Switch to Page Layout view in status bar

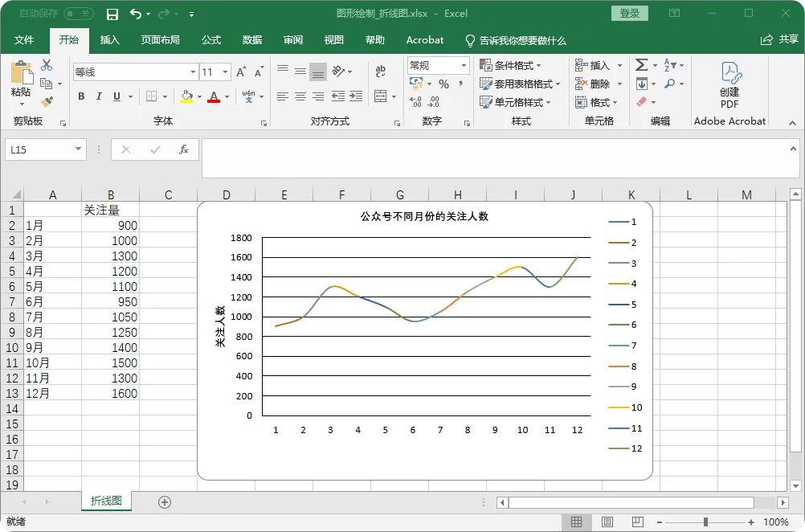[607, 522]
